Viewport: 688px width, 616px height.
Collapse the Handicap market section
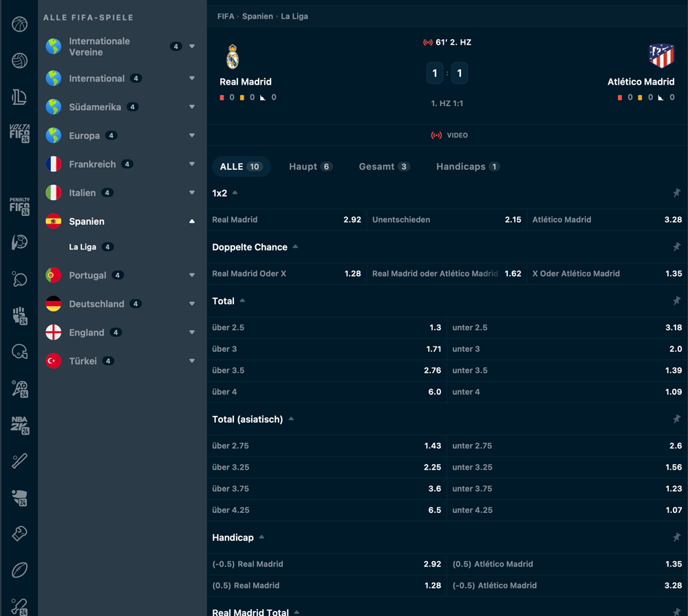click(x=261, y=537)
